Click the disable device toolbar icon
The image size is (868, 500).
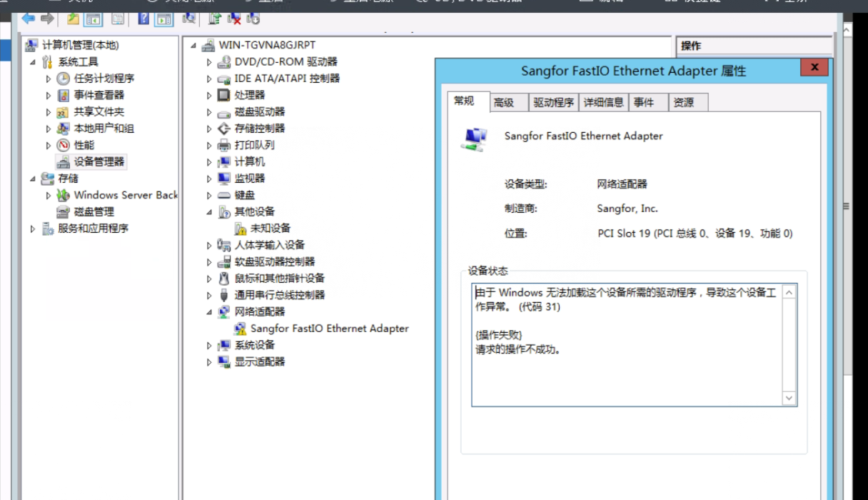click(x=252, y=19)
